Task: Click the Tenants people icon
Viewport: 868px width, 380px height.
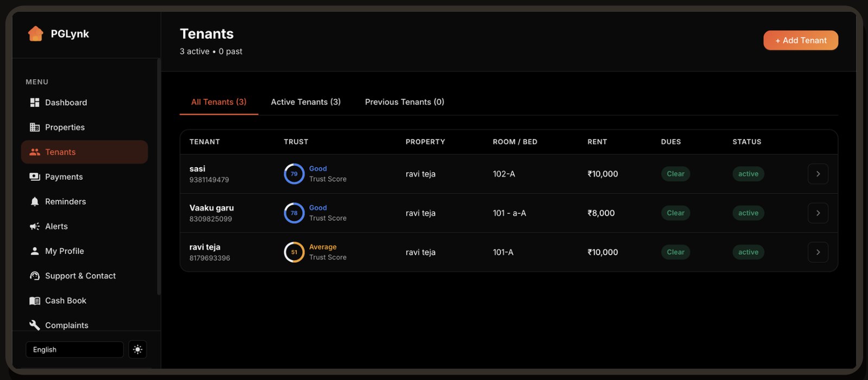Action: [35, 152]
